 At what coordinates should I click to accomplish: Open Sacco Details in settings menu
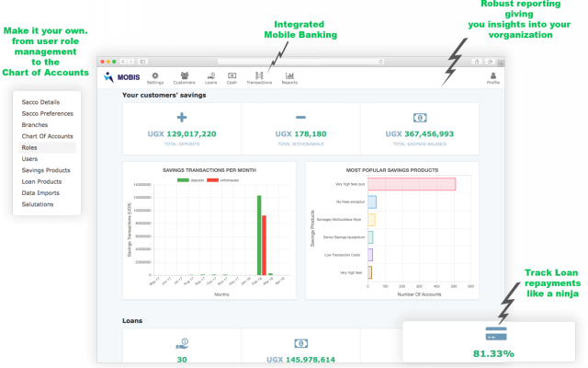click(40, 102)
